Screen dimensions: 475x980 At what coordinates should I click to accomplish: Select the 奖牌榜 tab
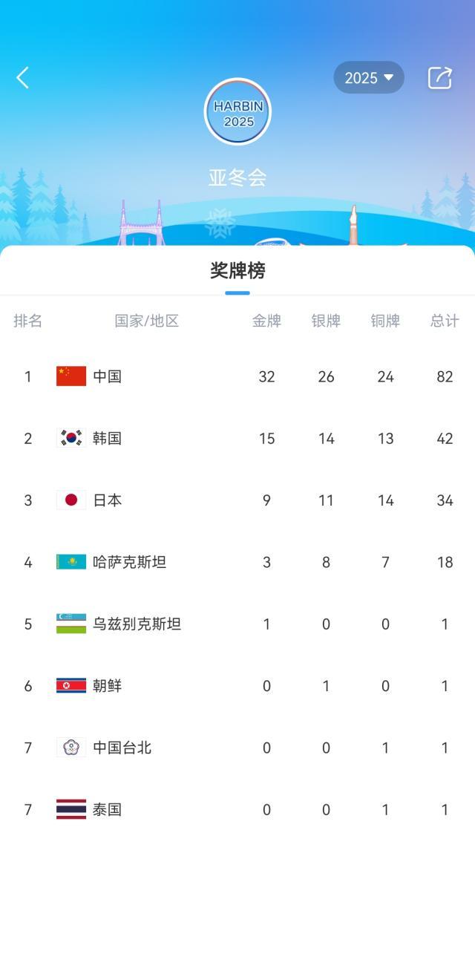tap(237, 271)
